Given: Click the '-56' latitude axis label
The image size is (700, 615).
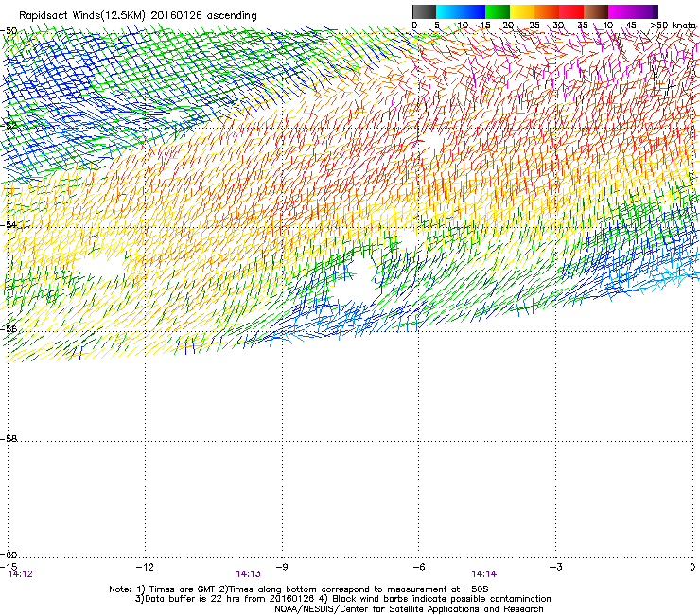Looking at the screenshot, I should 9,329.
